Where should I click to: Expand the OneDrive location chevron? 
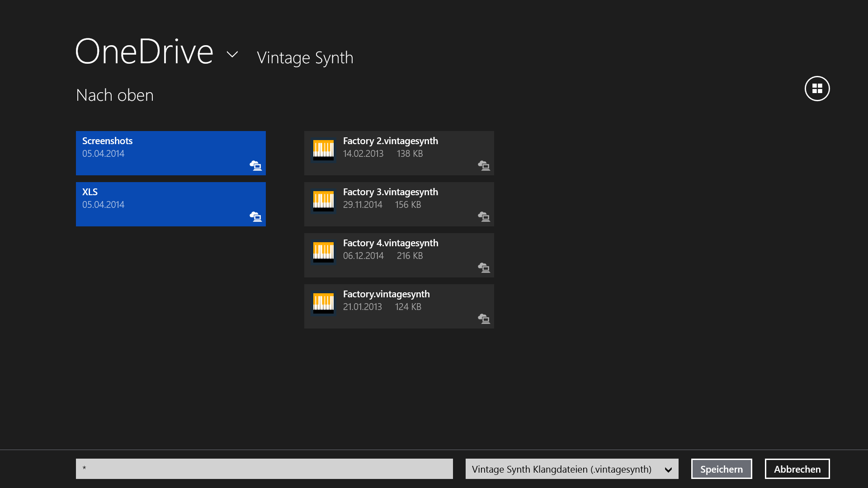[x=232, y=55]
